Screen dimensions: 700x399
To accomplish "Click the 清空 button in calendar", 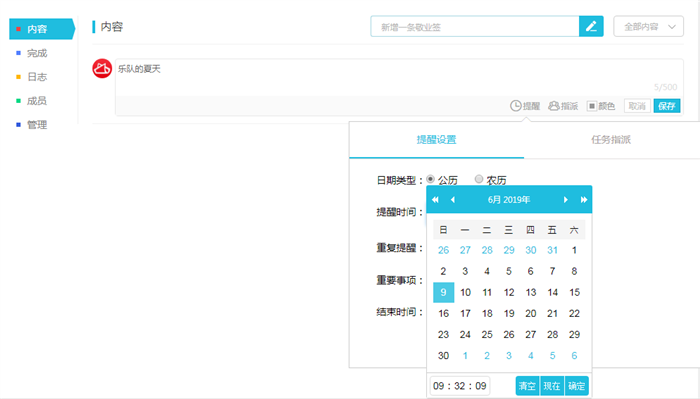I will pos(527,386).
